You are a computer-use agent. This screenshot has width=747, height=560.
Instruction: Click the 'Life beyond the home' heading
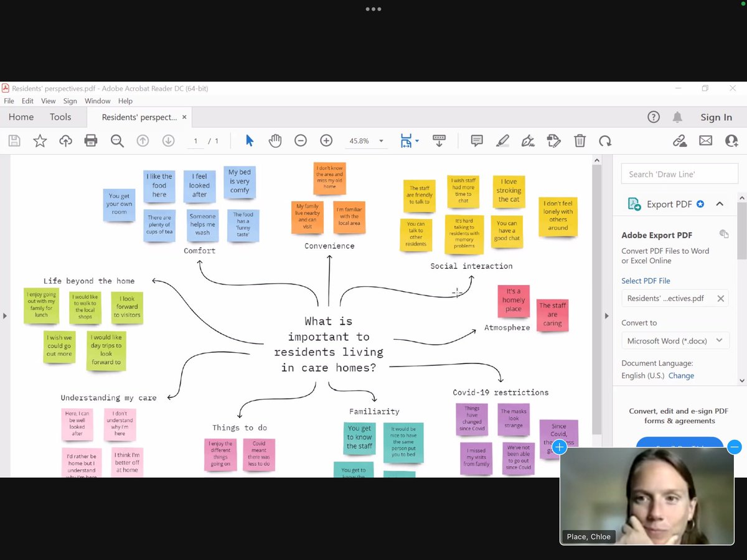[x=89, y=281]
